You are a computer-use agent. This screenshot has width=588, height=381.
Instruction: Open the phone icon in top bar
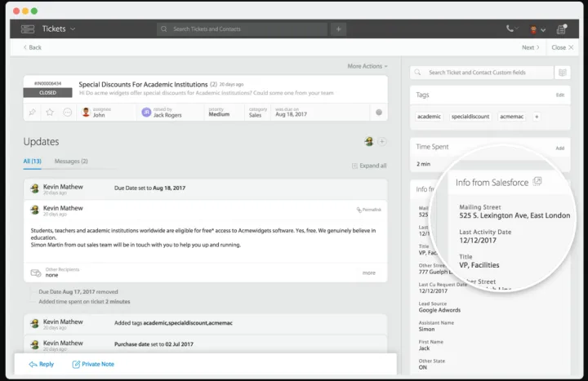[x=510, y=29]
